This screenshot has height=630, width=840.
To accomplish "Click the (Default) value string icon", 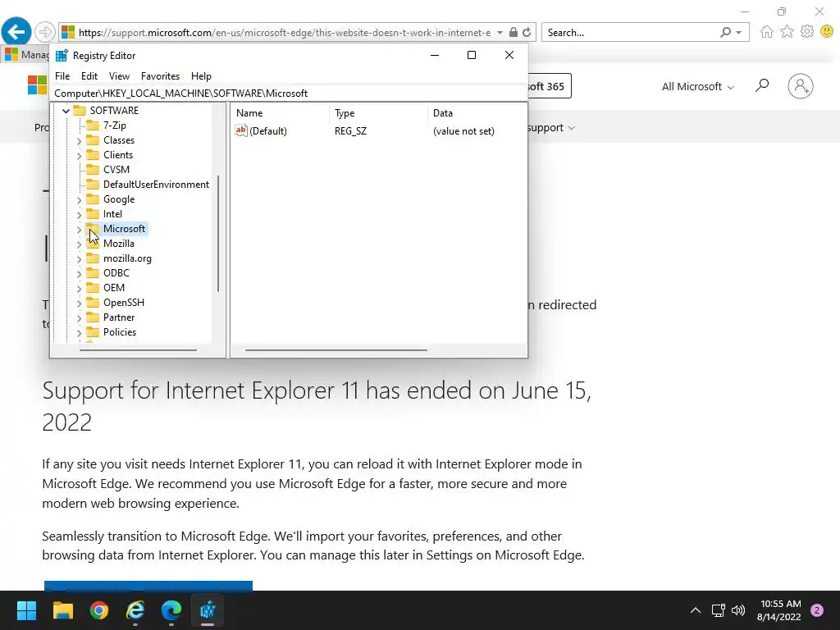I will 241,130.
